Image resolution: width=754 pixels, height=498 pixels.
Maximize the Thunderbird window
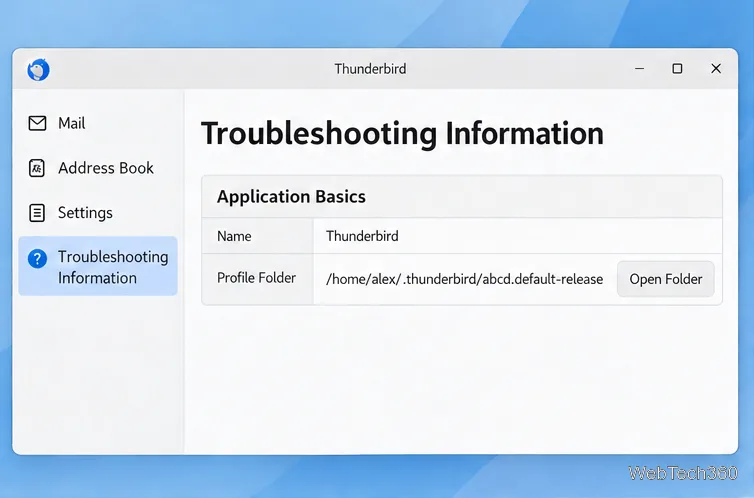point(677,69)
